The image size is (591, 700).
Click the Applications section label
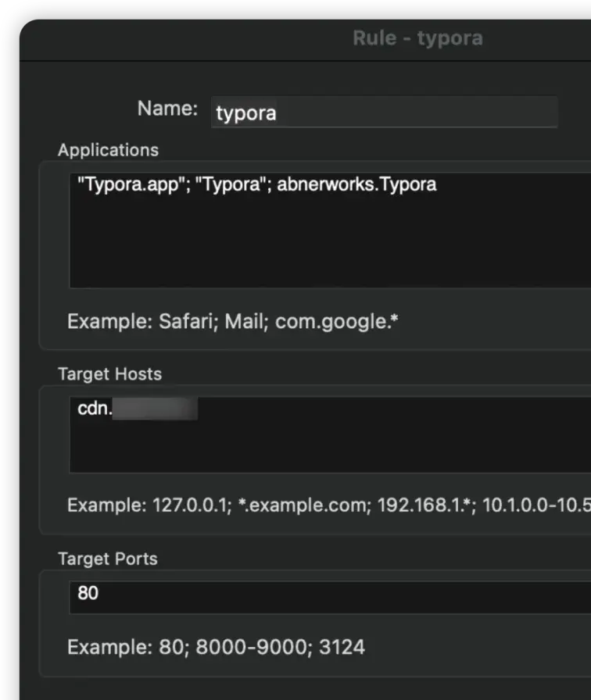click(108, 150)
